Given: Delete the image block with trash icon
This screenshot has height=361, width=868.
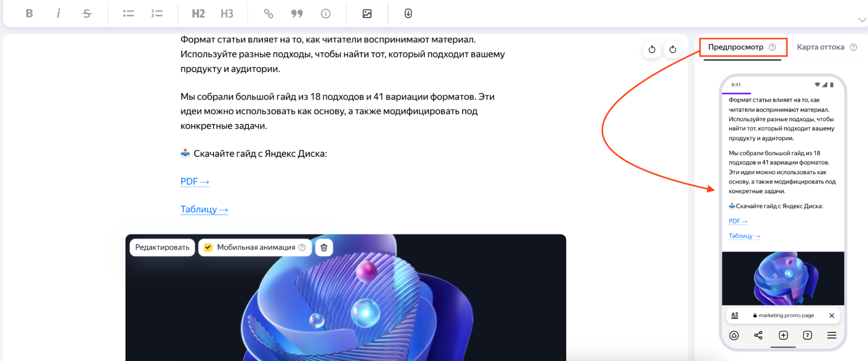Looking at the screenshot, I should click(324, 248).
